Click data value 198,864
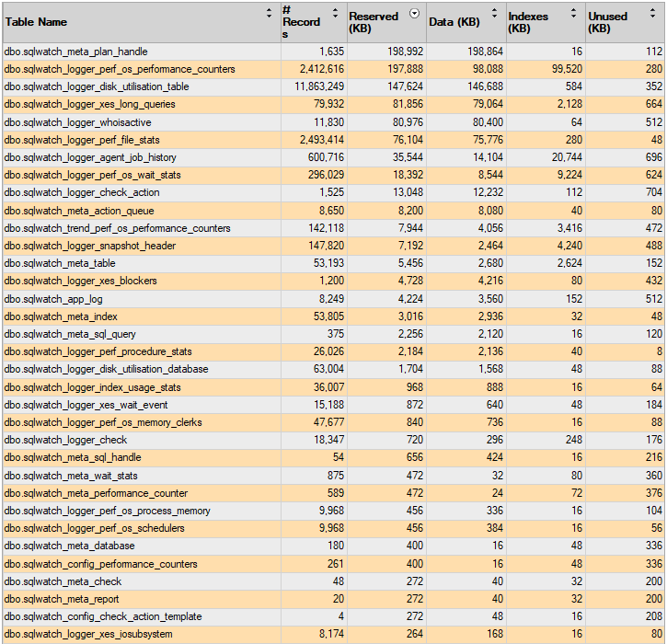The height and width of the screenshot is (644, 667). [486, 52]
